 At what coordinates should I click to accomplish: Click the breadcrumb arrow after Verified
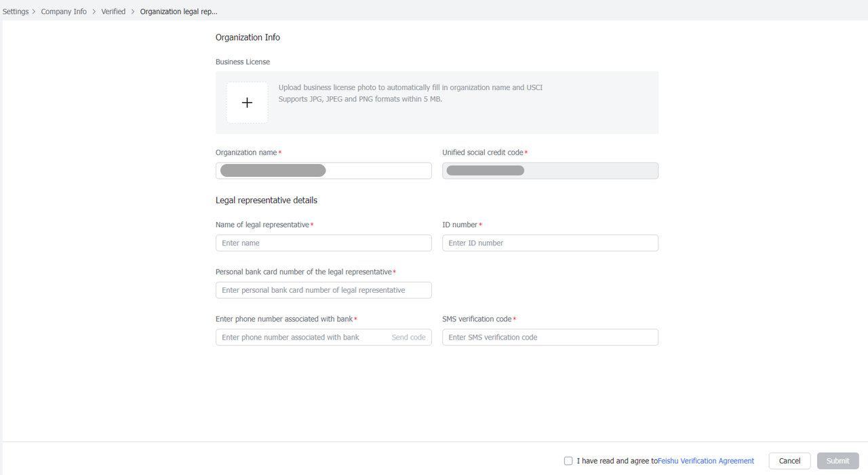[133, 12]
